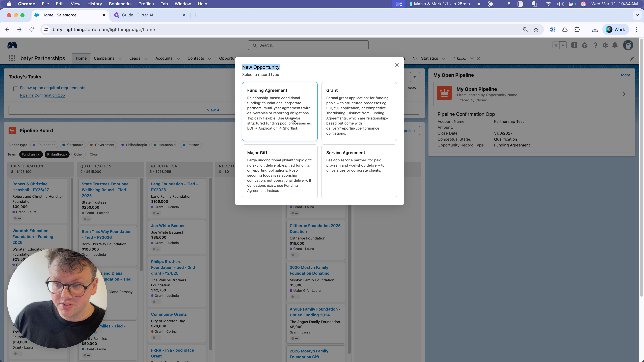Viewport: 644px width, 362px height.
Task: Open the cloud extension icon in Chrome toolbar
Action: (x=565, y=29)
